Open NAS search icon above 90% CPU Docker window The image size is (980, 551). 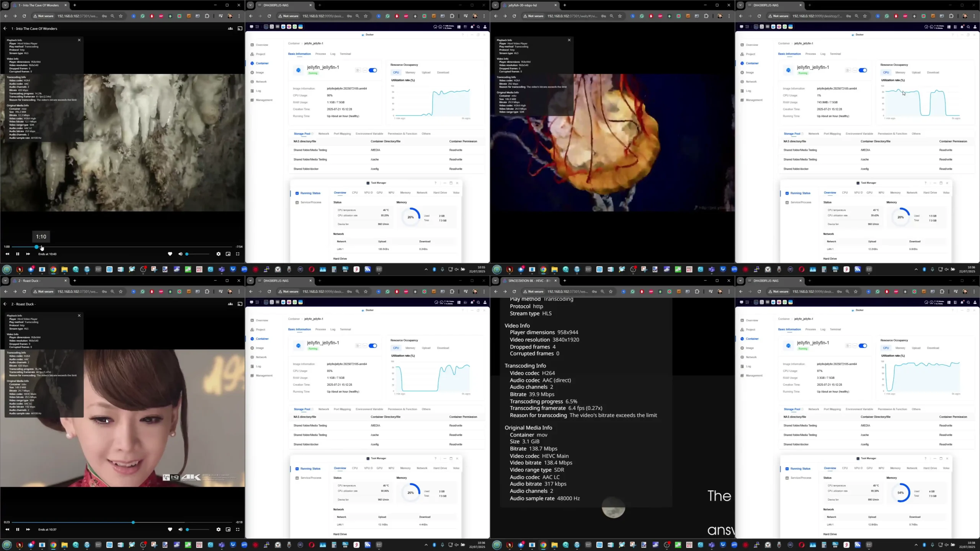(x=478, y=27)
